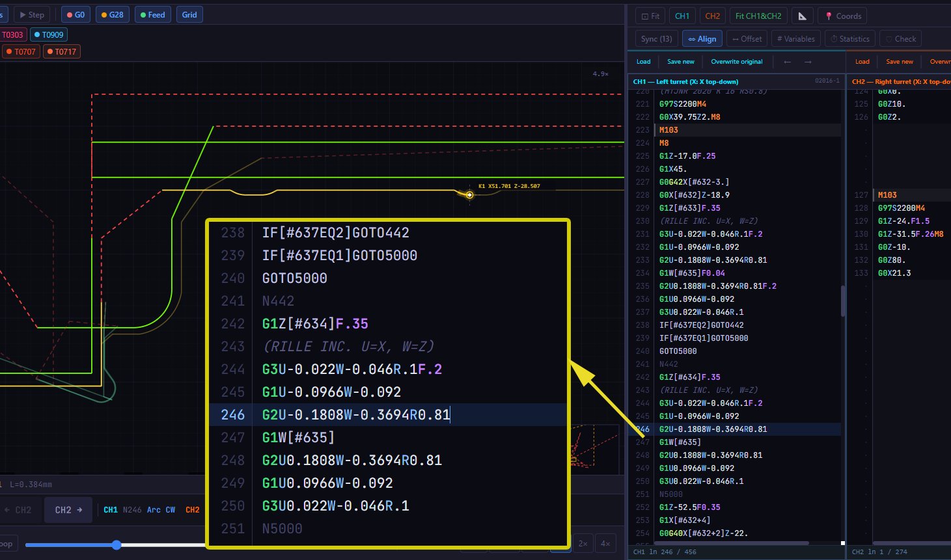Click the K1 toolpath point marker
Screen dimensions: 951x560
[469, 194]
